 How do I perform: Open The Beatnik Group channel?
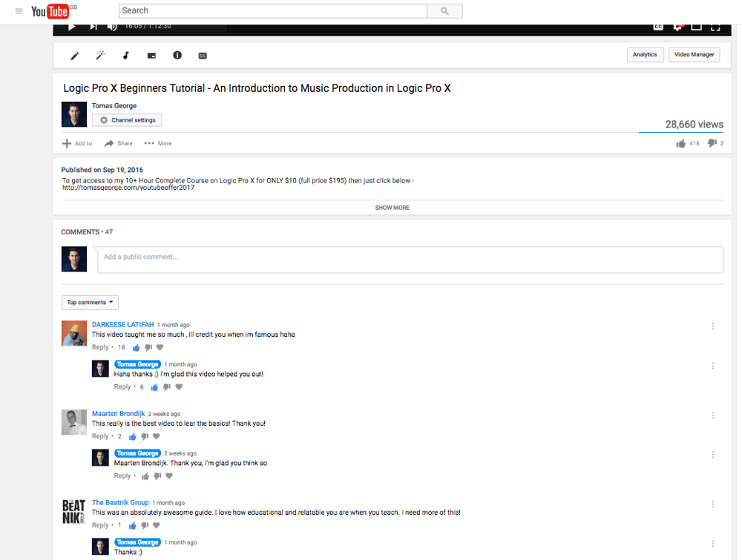(120, 502)
